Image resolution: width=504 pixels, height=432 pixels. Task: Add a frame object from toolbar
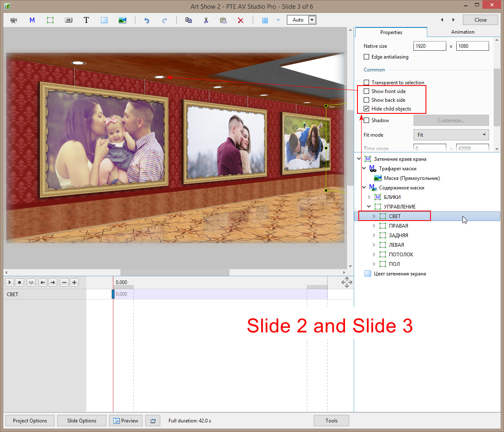(50, 20)
